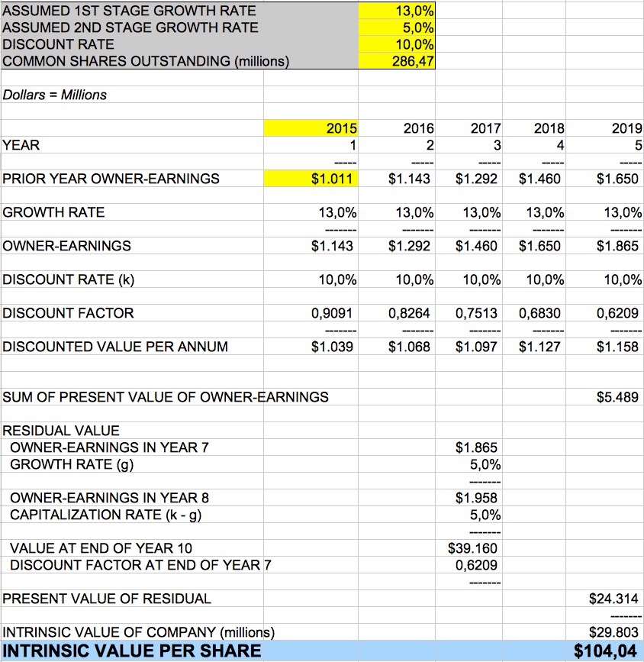
Task: Select the yellow 10,0% discount rate input cell
Action: [396, 44]
